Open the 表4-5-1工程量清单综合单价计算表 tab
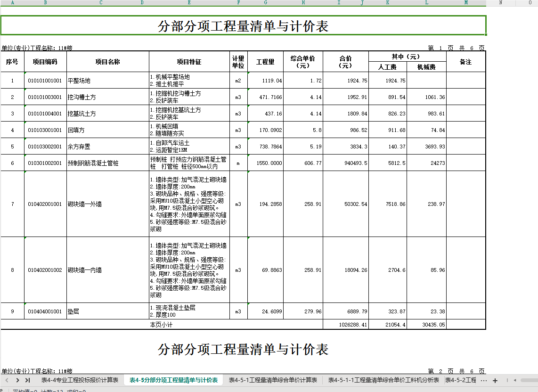 pos(273,380)
